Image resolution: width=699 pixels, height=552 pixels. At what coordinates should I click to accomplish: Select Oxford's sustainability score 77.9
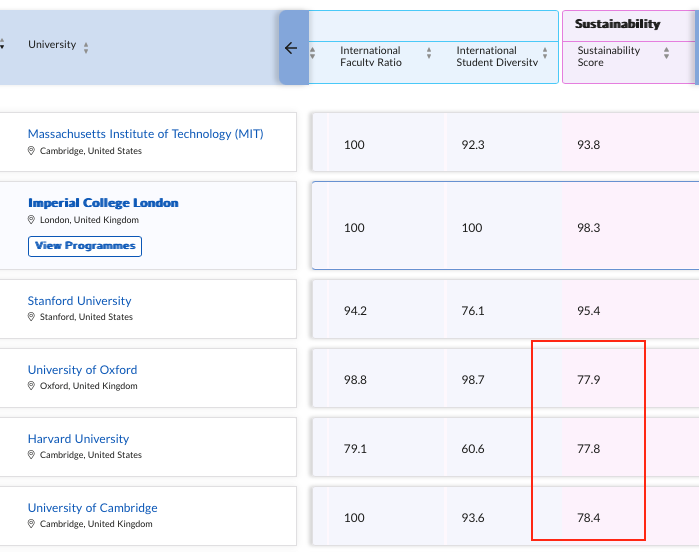tap(588, 380)
